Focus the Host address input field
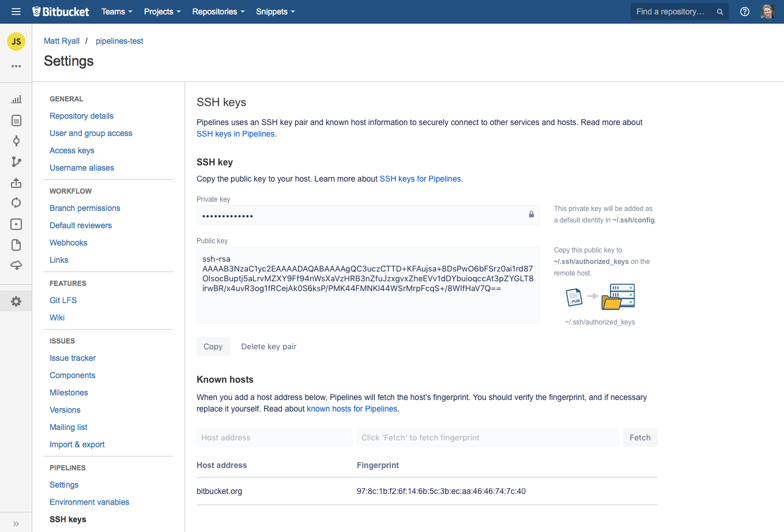 pyautogui.click(x=274, y=437)
